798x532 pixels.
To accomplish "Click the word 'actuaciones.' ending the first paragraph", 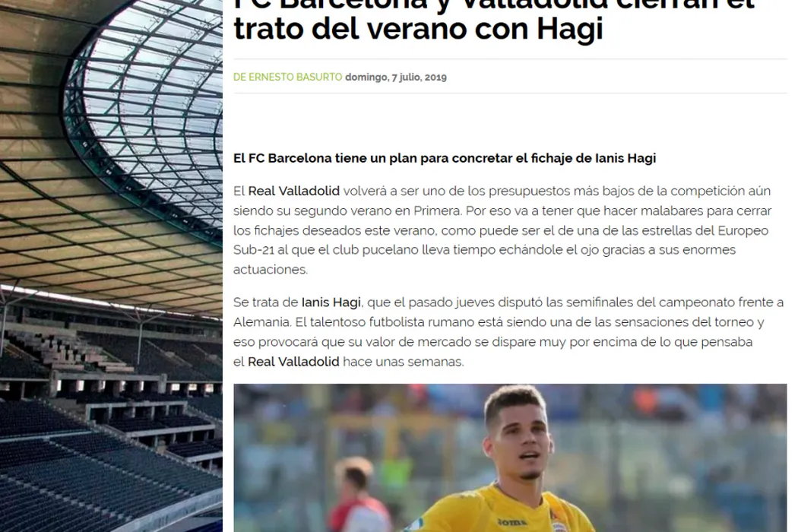I will point(271,270).
